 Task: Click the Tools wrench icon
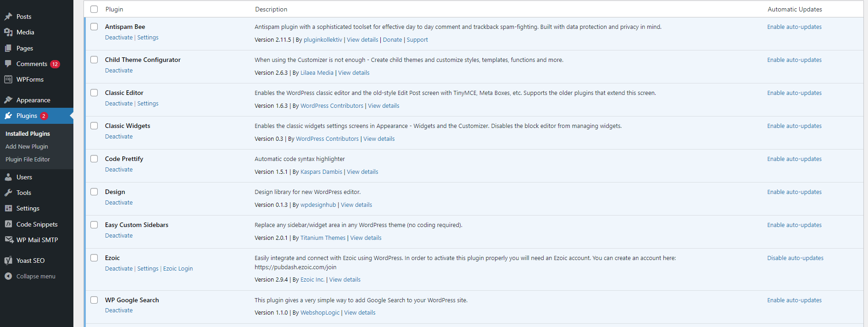(x=8, y=193)
